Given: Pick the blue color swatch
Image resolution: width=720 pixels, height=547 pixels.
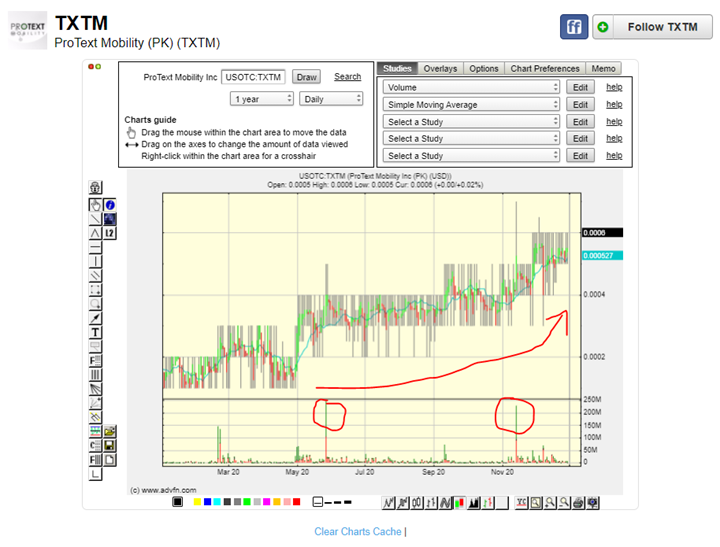Looking at the screenshot, I should tap(208, 502).
